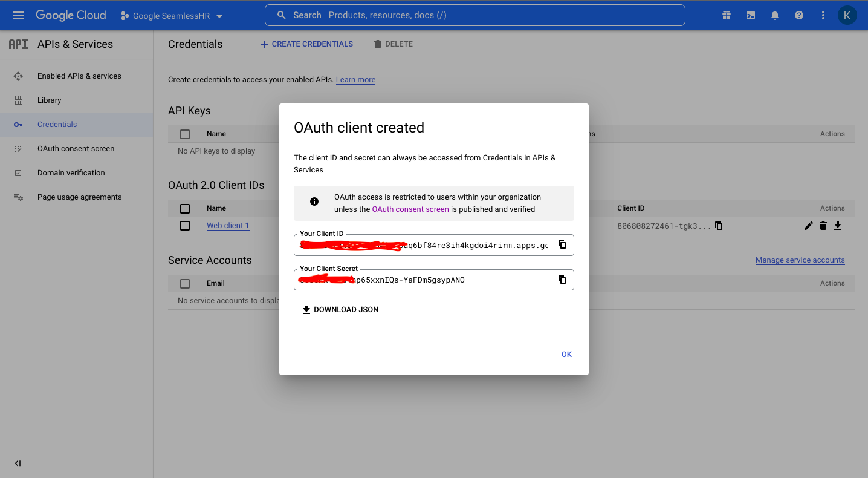Image resolution: width=868 pixels, height=478 pixels.
Task: Click the OAuth consent screen sidebar icon
Action: [x=18, y=149]
